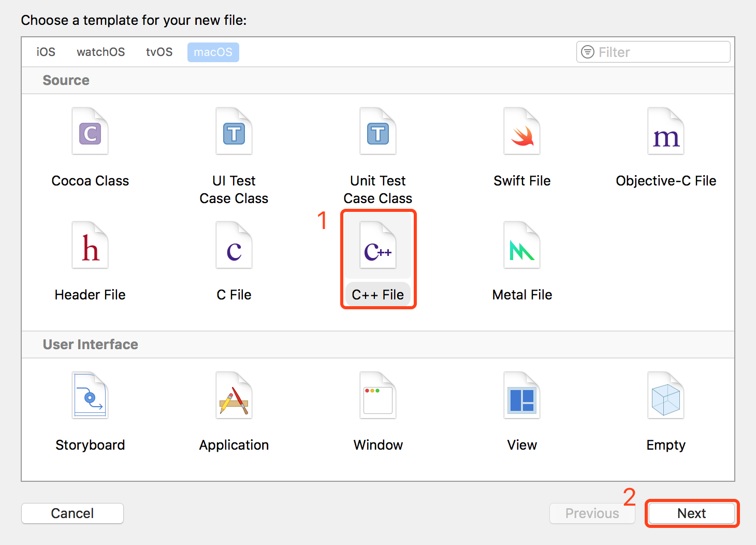The height and width of the screenshot is (545, 756).
Task: Click the "Storyboard" label
Action: coord(90,445)
